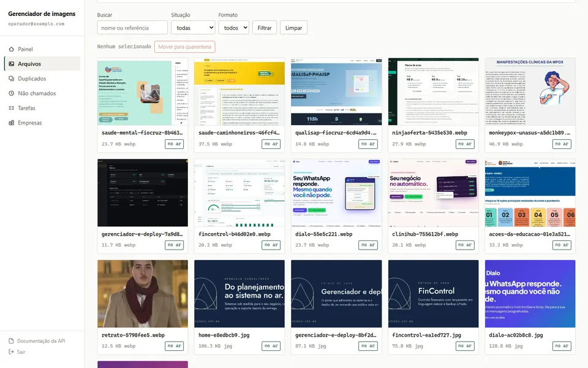Screen dimensions: 588x368
Task: Select the monkeypox-unasus image thumbnail
Action: coord(530,91)
